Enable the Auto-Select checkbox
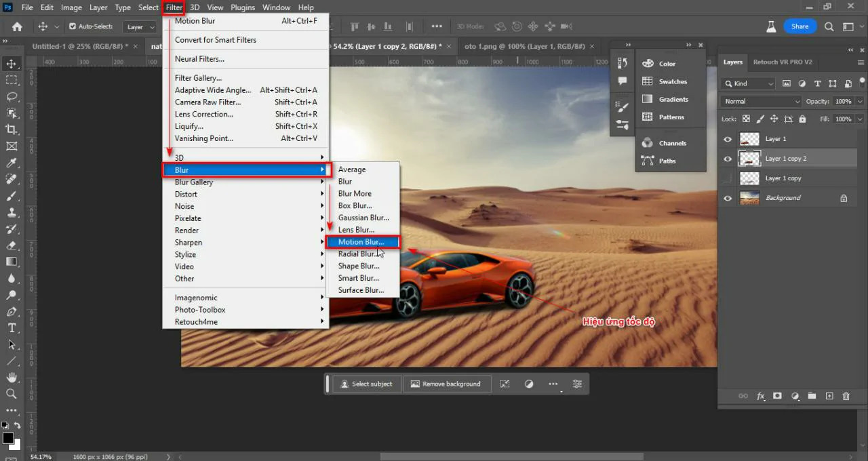 pyautogui.click(x=72, y=26)
